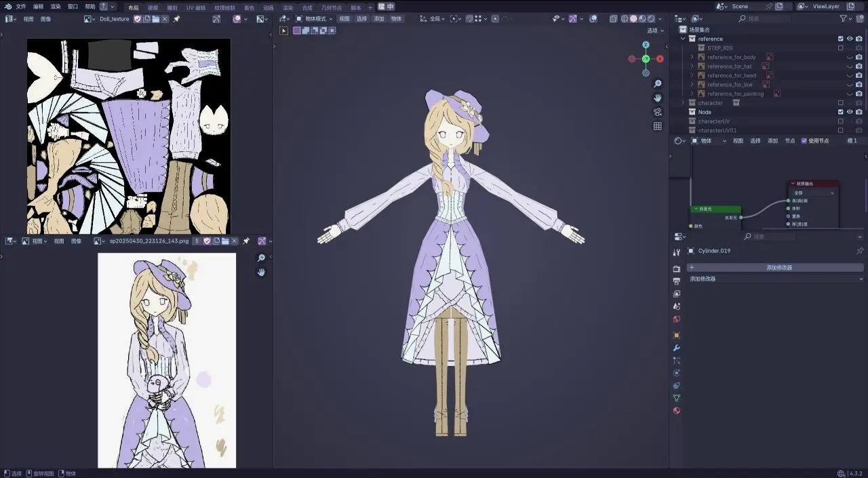Viewport: 868px width, 478px height.
Task: Uncheck the reference collection checkbox
Action: pos(841,39)
